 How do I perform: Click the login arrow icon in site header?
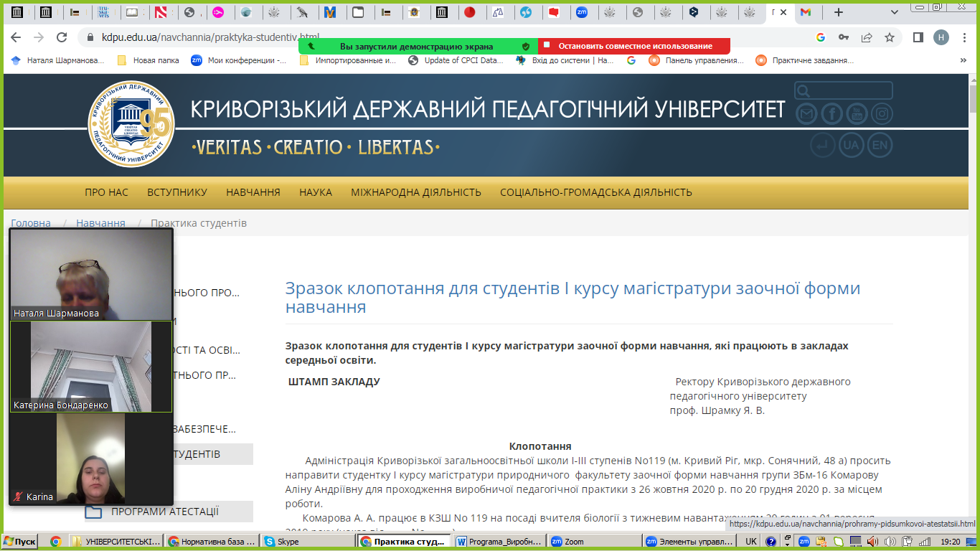824,145
